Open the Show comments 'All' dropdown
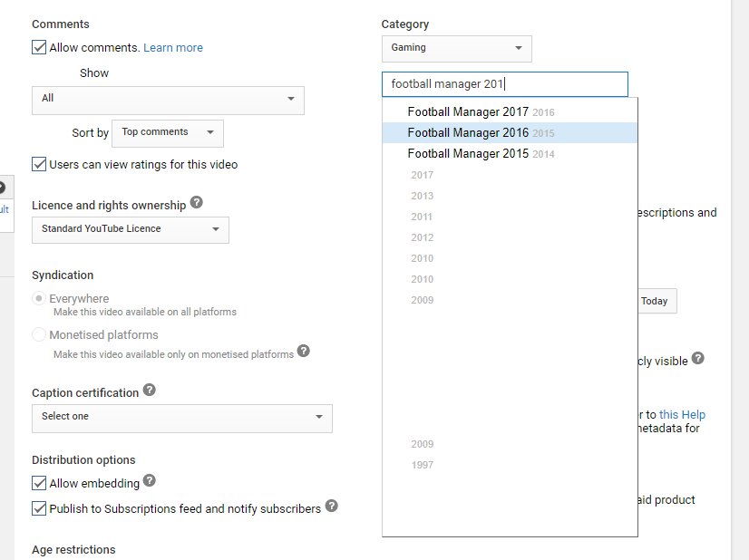 point(168,101)
